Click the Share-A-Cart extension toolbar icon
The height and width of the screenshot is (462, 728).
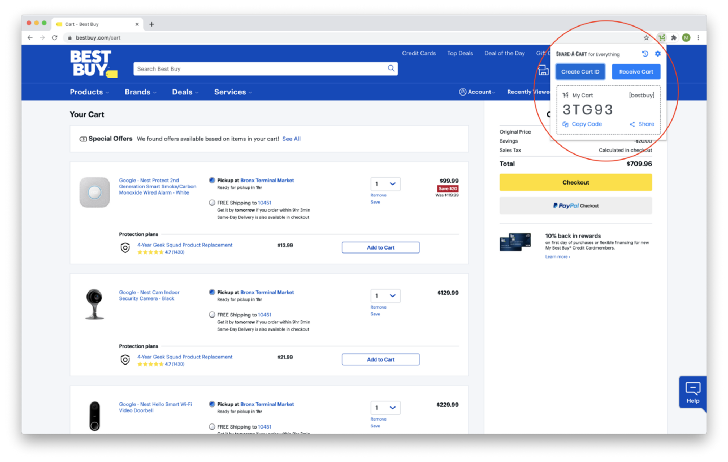(x=662, y=38)
